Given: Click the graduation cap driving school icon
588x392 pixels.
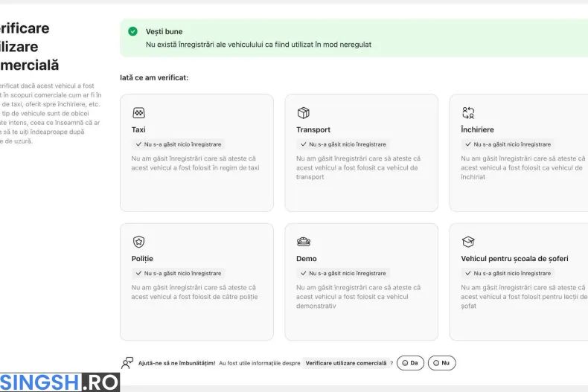Looking at the screenshot, I should click(468, 242).
